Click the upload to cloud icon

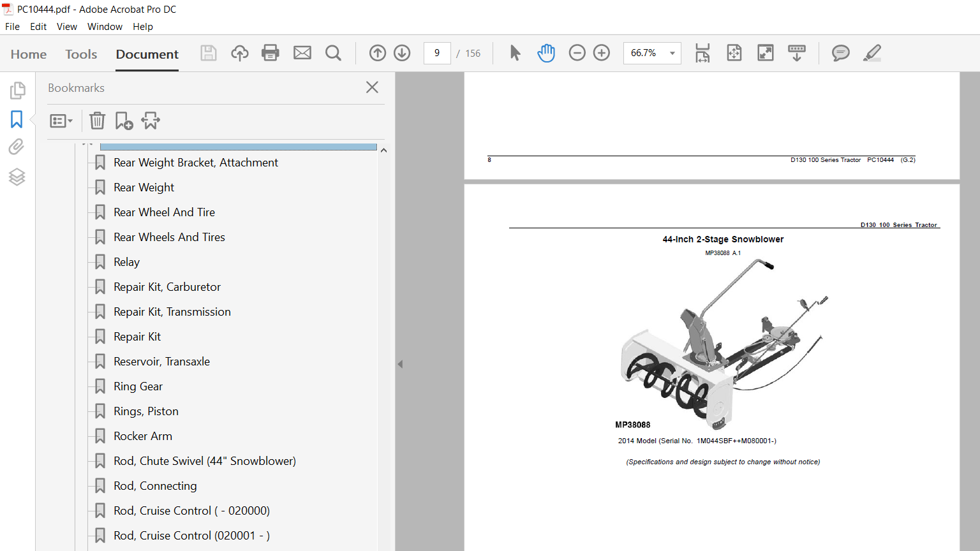[240, 53]
